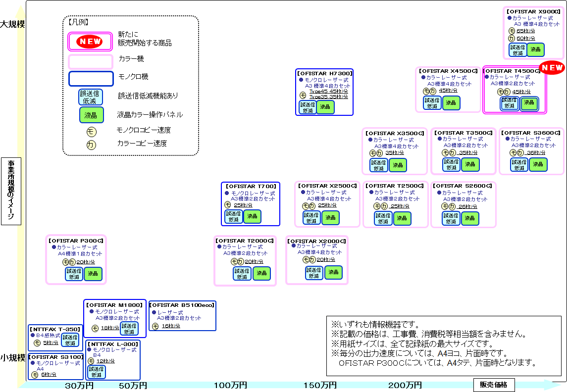Select the OFISTAR T2000C title
The height and width of the screenshot is (392, 567).
pos(245,241)
